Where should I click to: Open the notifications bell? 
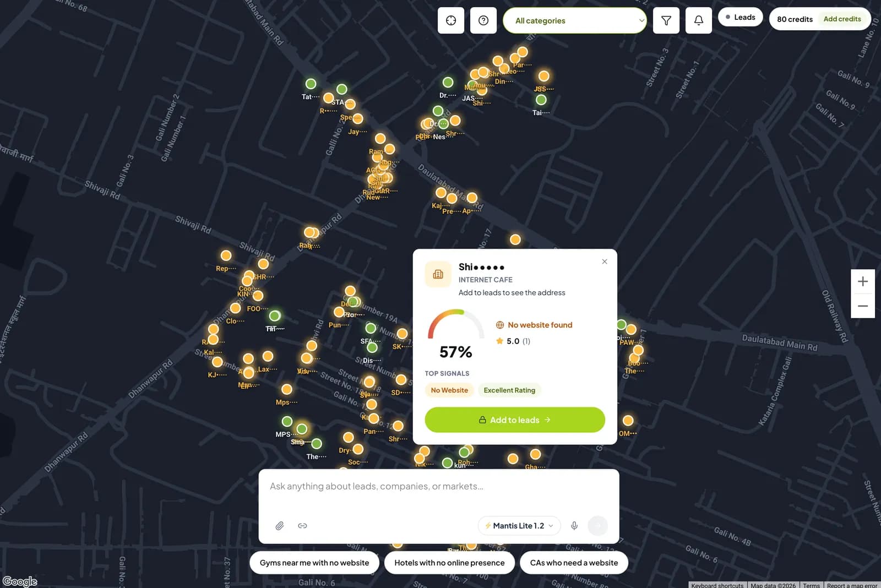click(699, 20)
